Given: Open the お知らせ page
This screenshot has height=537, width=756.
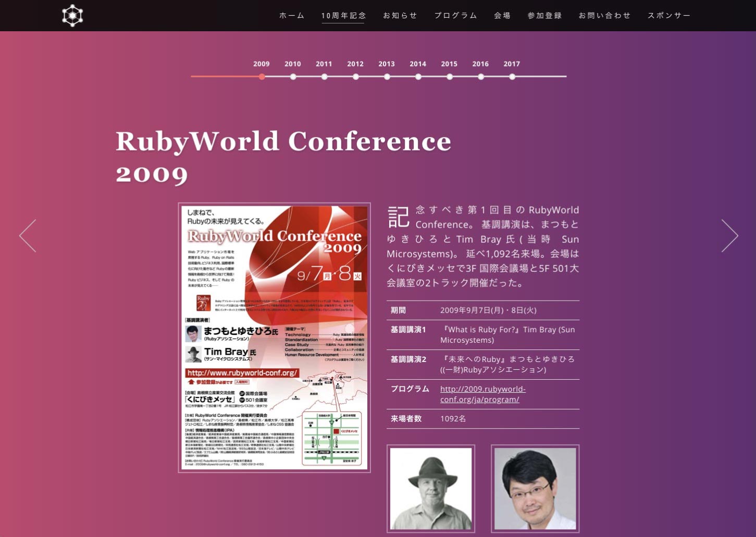Looking at the screenshot, I should (400, 16).
